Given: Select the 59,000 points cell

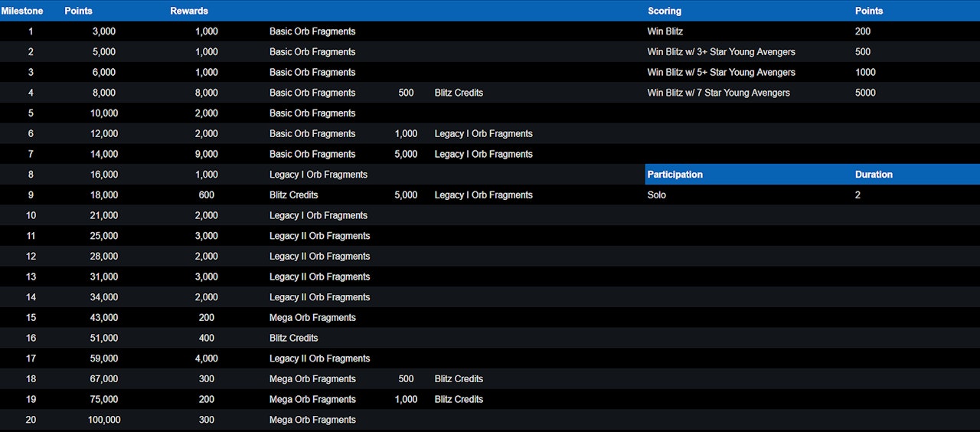Looking at the screenshot, I should (x=104, y=358).
